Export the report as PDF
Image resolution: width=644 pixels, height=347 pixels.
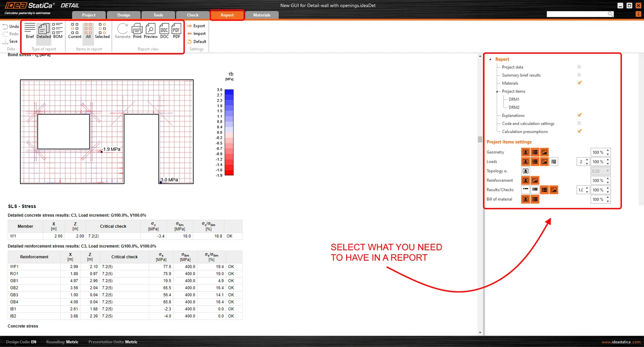click(176, 31)
